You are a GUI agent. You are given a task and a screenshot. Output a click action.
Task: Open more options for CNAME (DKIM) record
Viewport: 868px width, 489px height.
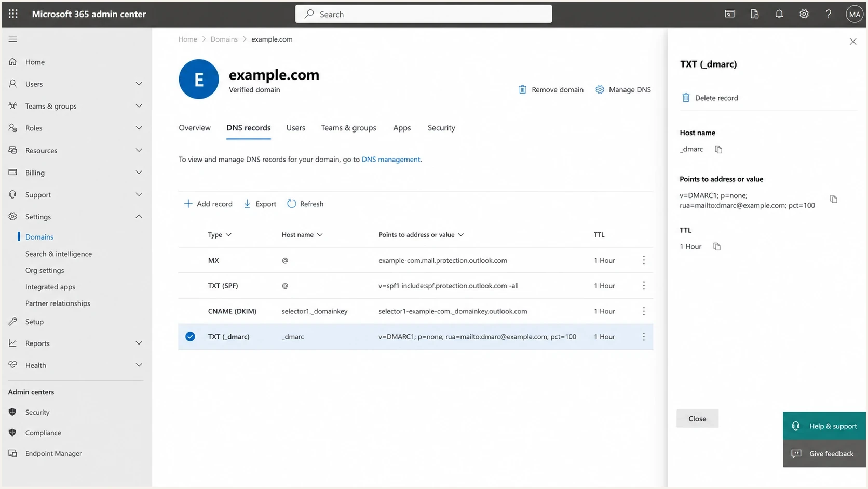tap(644, 311)
